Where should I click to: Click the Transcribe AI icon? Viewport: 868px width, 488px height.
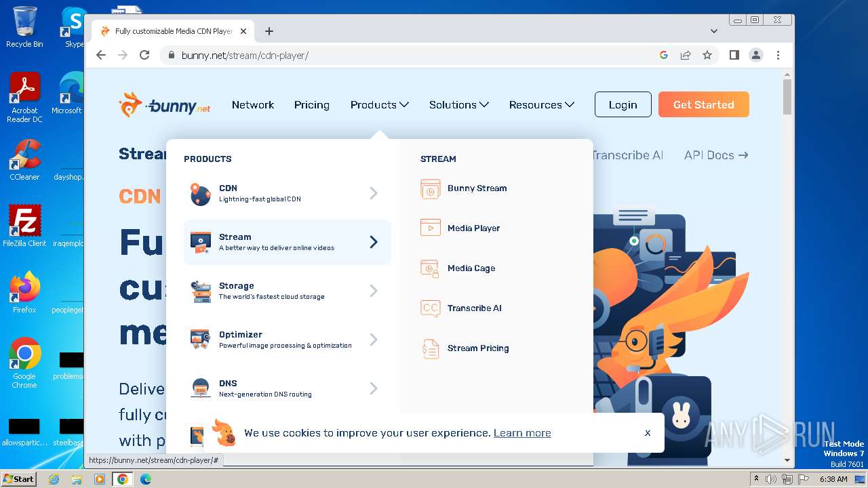coord(431,308)
